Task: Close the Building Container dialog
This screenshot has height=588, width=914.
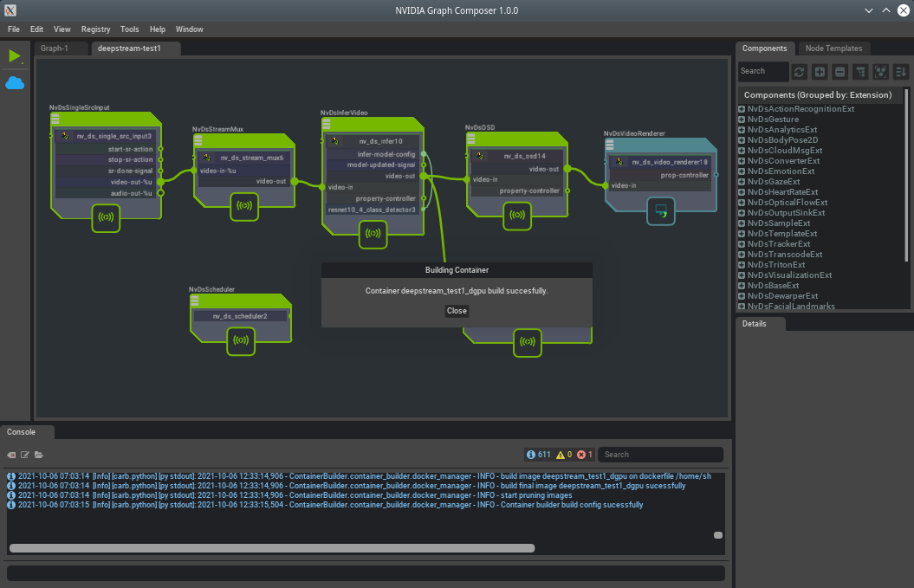Action: pyautogui.click(x=457, y=311)
